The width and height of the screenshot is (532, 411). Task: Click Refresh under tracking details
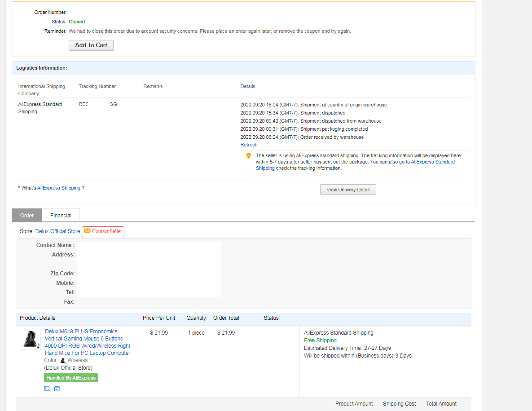(249, 145)
